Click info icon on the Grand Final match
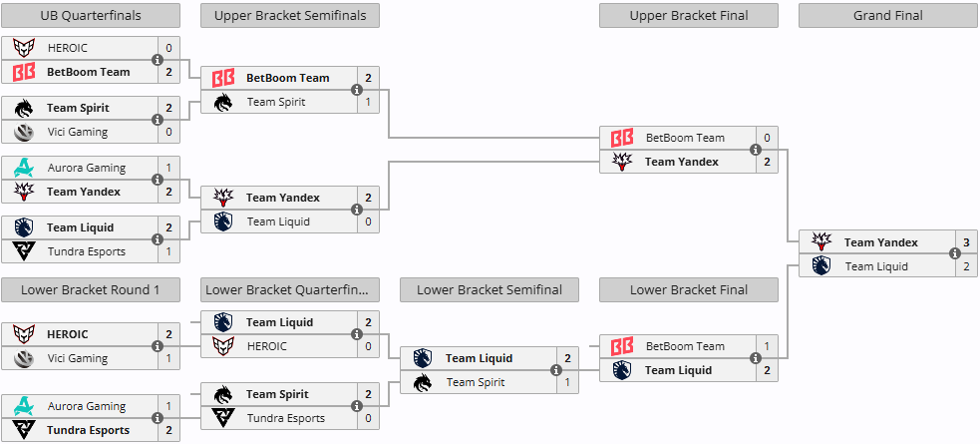 point(955,254)
